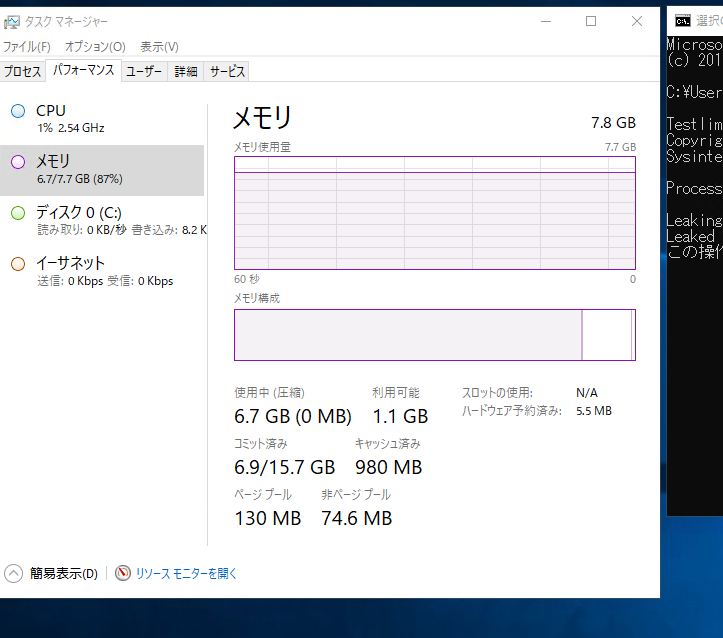Click the 利用可能 label
The height and width of the screenshot is (638, 723).
point(396,393)
